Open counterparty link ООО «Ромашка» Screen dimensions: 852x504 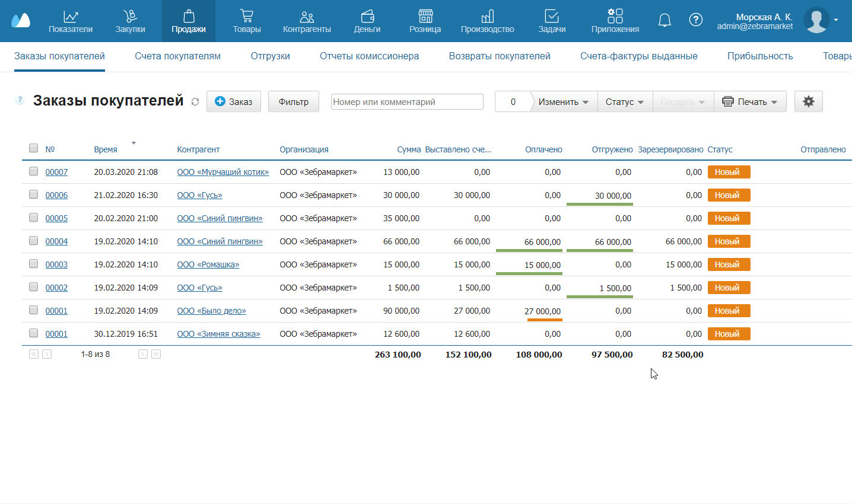tap(208, 264)
